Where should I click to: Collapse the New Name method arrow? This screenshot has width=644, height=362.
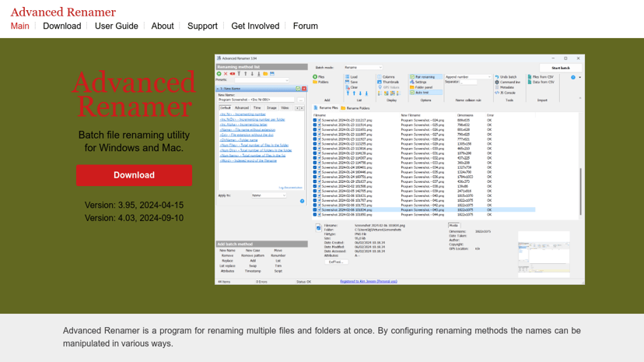(x=218, y=89)
